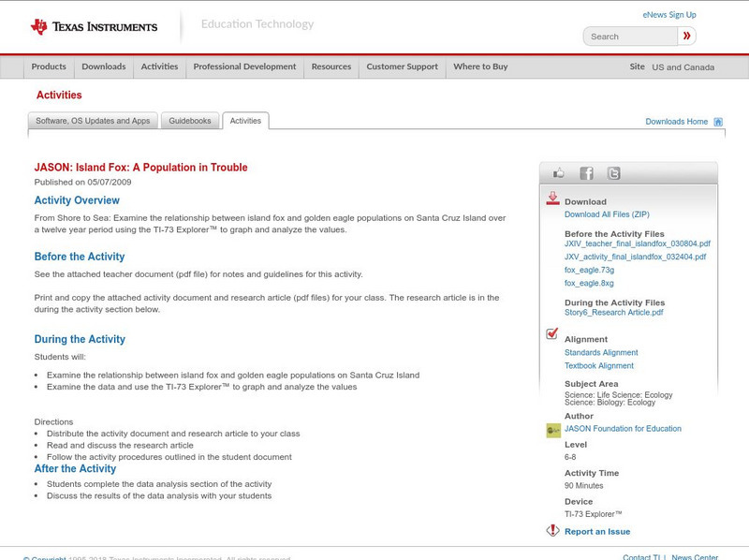The image size is (749, 560).
Task: Click the thumbs-up like icon
Action: pos(558,173)
